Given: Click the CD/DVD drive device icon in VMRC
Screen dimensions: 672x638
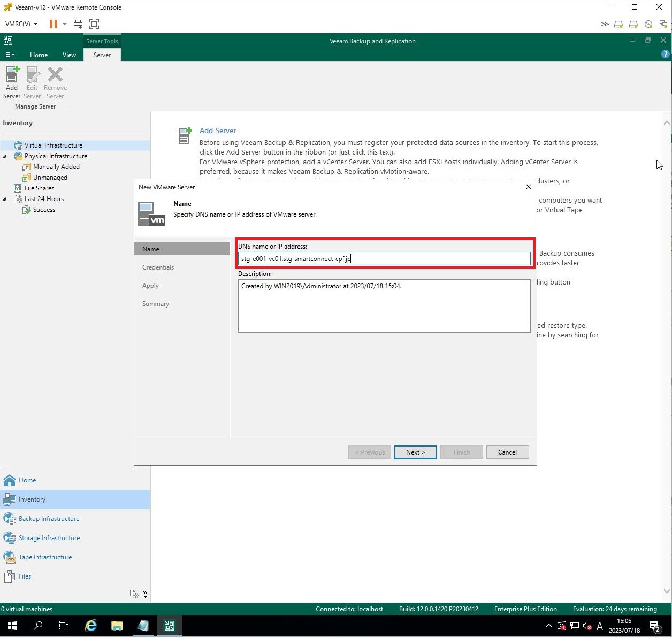Looking at the screenshot, I should [x=648, y=24].
